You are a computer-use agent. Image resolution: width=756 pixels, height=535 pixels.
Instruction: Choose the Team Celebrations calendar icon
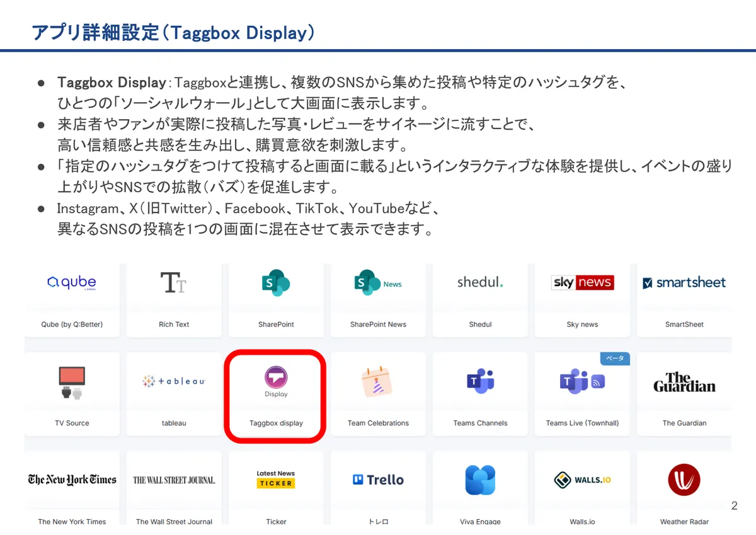378,382
